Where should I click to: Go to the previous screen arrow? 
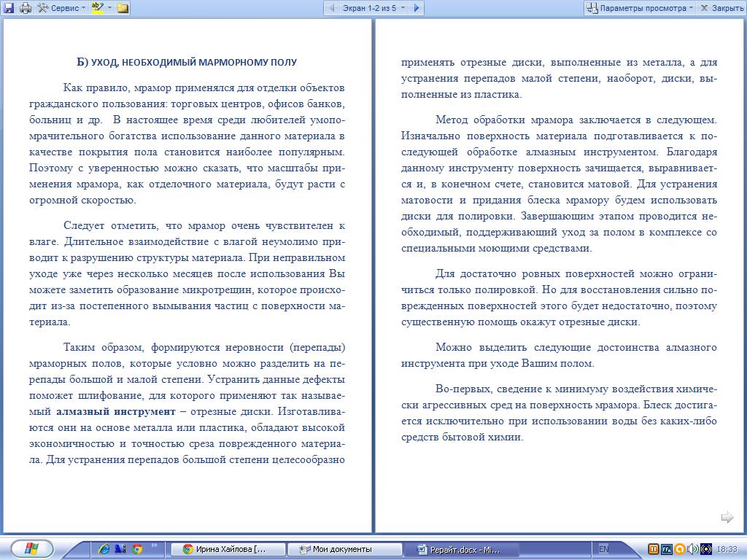[332, 7]
